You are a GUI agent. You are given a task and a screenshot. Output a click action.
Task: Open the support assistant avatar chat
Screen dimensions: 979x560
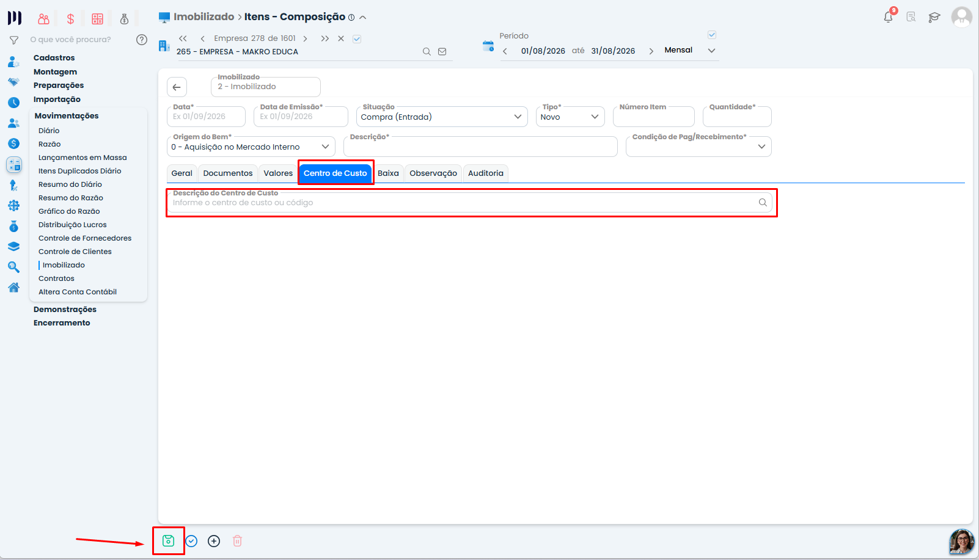point(961,542)
